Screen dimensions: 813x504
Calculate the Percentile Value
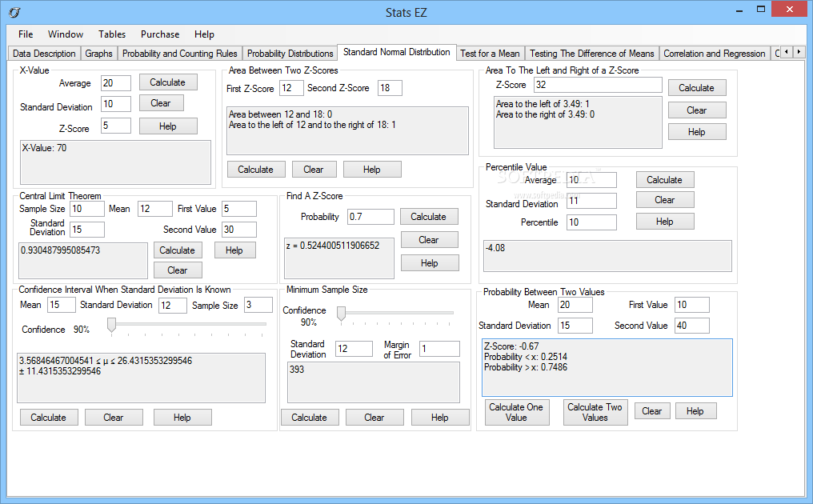(x=665, y=180)
